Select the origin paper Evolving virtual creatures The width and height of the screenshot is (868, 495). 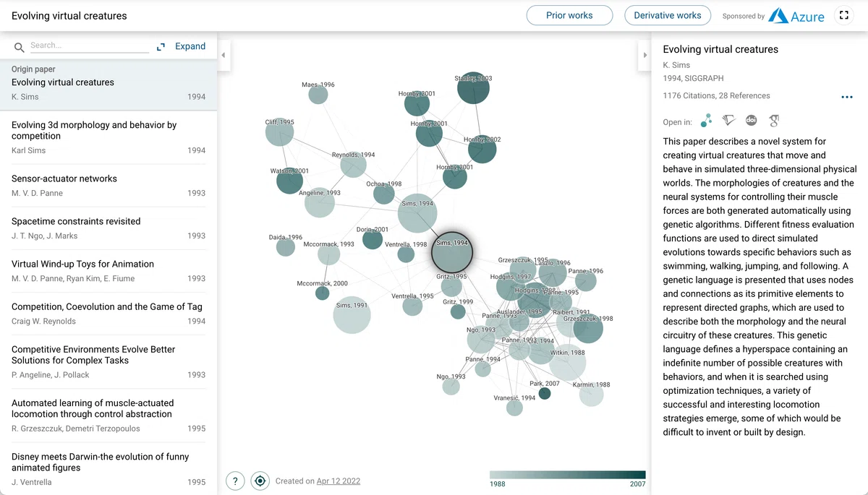(109, 84)
